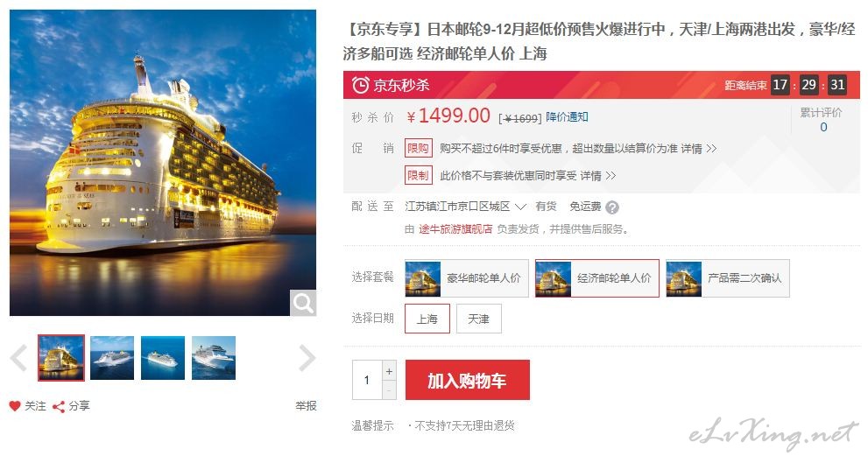This screenshot has width=868, height=463.
Task: Click the 分享 share icon
Action: coord(59,407)
